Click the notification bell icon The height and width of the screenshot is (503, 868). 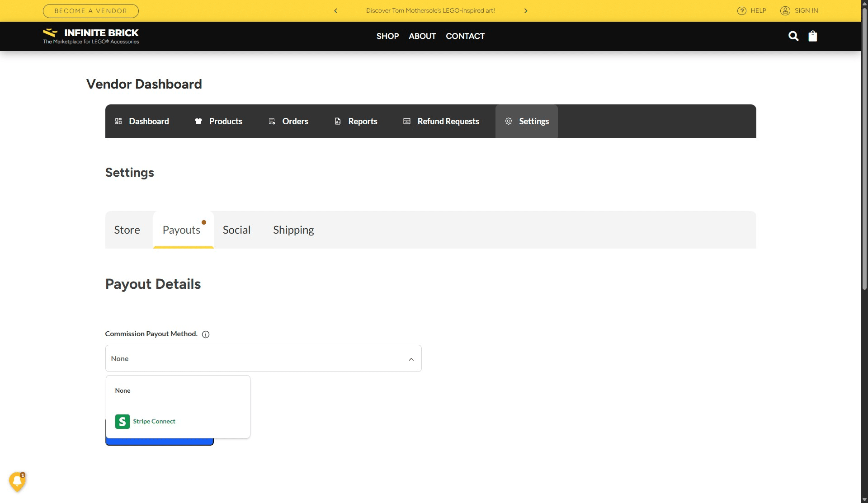tap(17, 482)
